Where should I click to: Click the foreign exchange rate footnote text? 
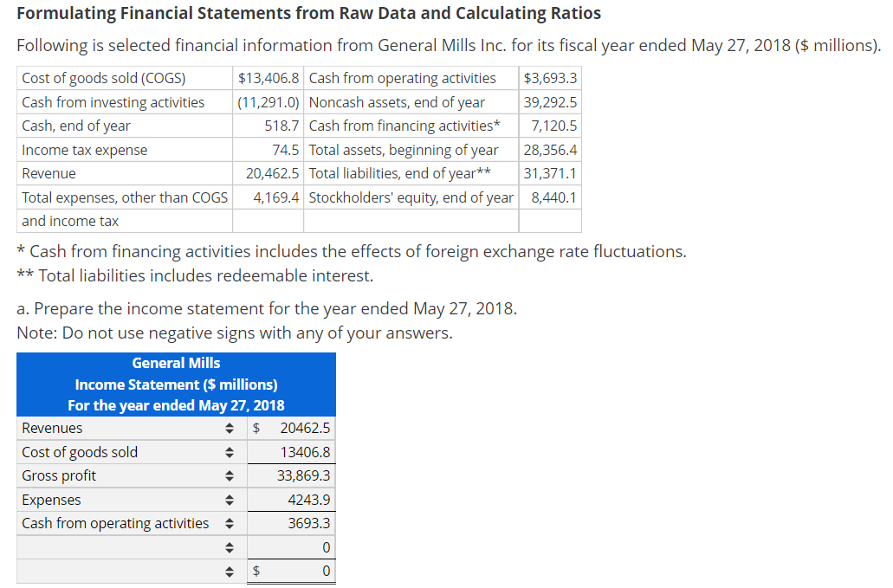pos(352,251)
